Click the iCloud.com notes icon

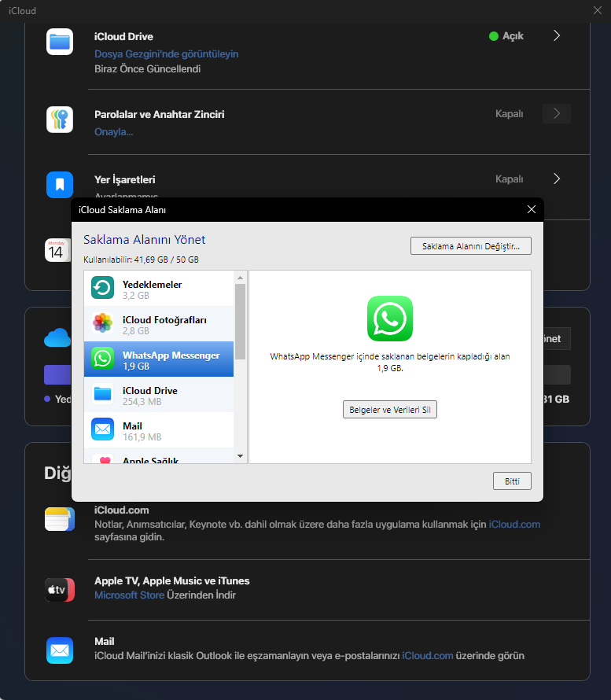tap(59, 519)
